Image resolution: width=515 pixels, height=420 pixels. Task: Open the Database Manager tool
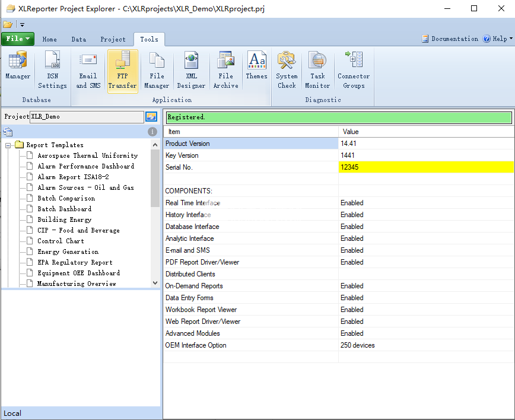click(18, 66)
